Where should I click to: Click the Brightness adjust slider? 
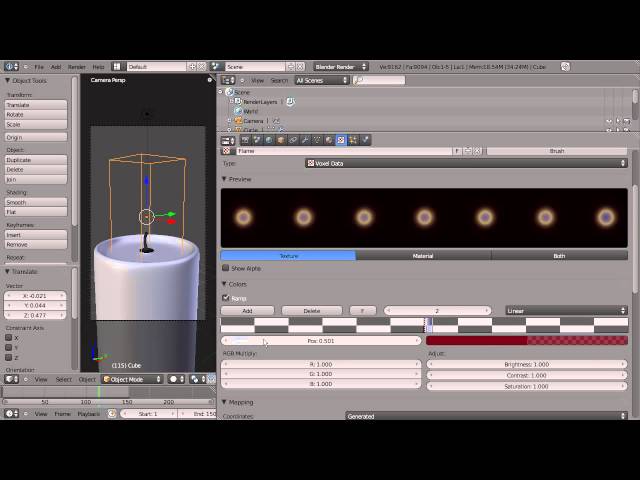point(526,365)
